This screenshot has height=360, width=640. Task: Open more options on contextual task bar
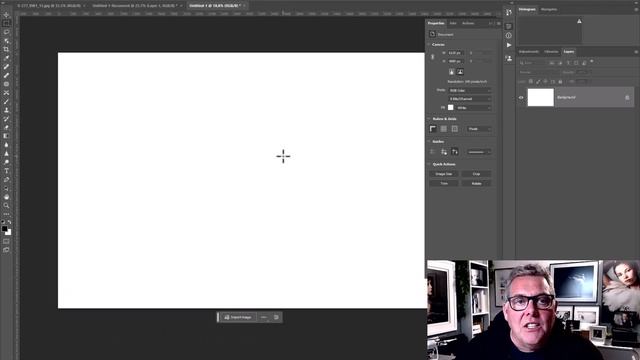pos(264,317)
